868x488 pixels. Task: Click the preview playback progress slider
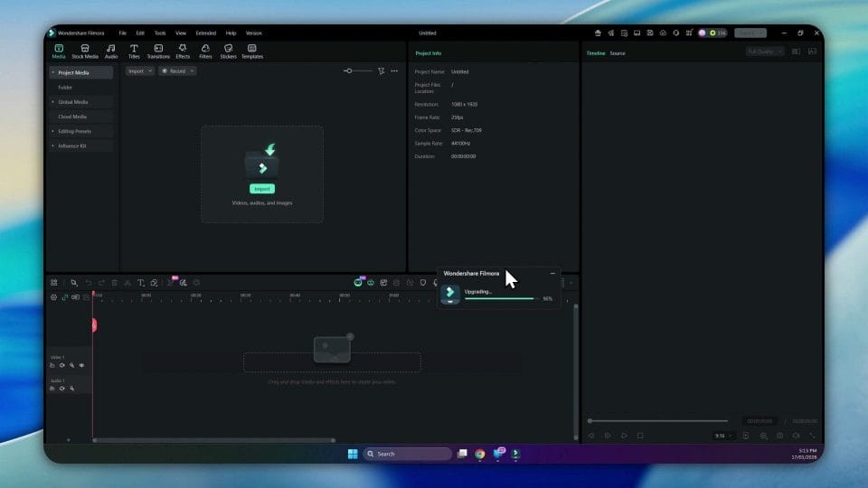[657, 421]
